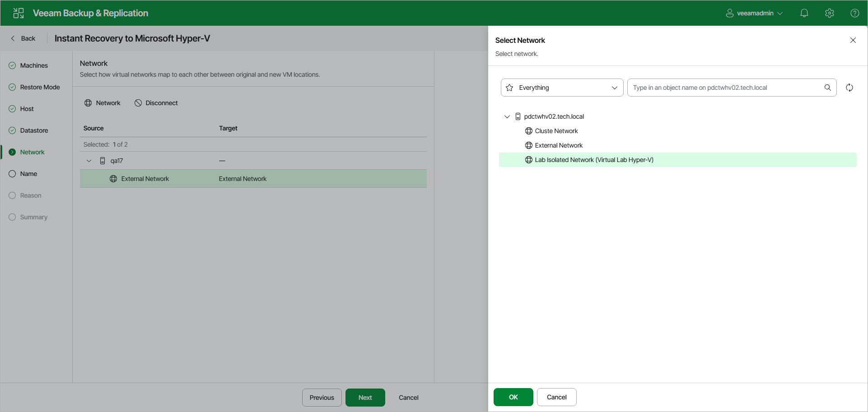This screenshot has height=412, width=868.
Task: Select Cluste Network from the network list
Action: click(556, 131)
